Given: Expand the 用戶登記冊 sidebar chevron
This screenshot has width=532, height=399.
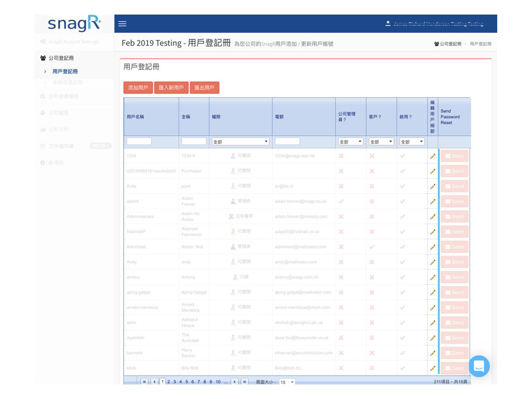Looking at the screenshot, I should [x=45, y=72].
